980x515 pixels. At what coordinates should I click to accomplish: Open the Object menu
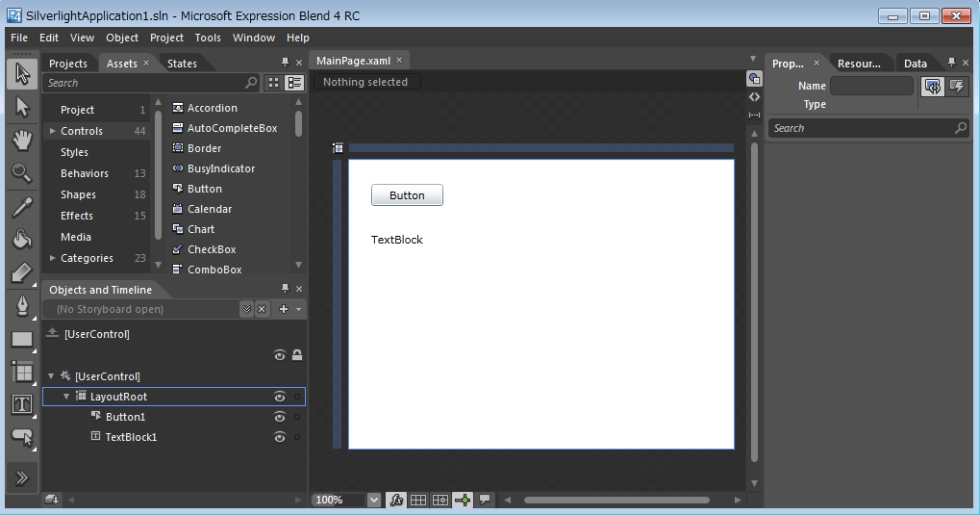point(122,38)
